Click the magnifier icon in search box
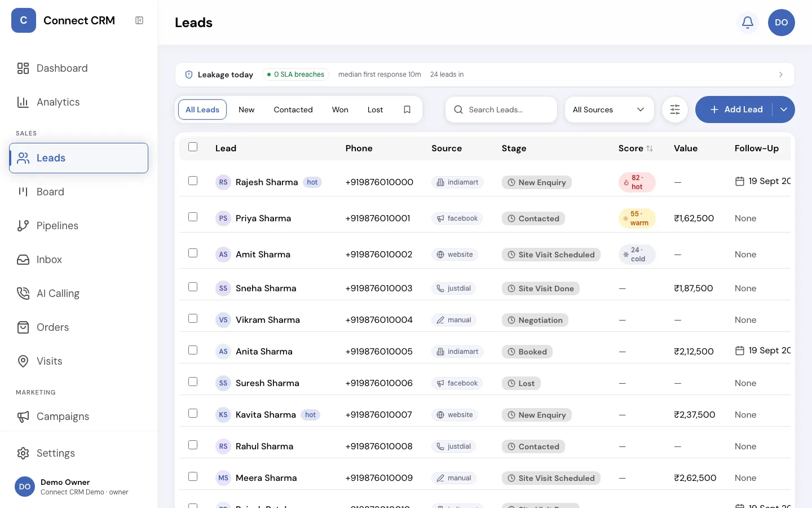Viewport: 812px width, 508px height. [458, 110]
